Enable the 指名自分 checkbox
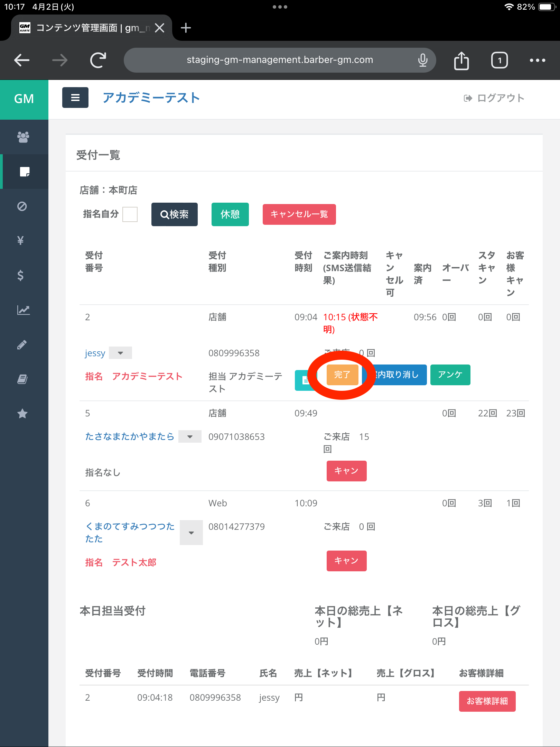The height and width of the screenshot is (747, 560). click(130, 214)
